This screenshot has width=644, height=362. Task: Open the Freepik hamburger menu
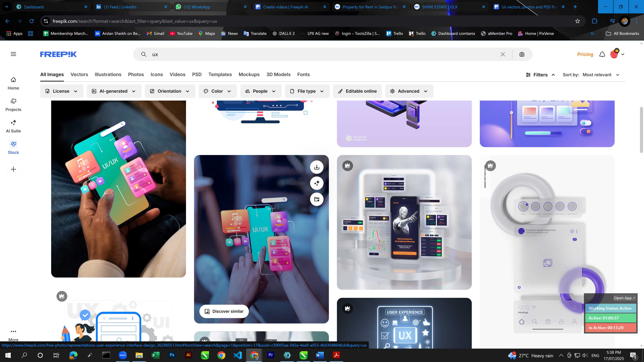click(13, 54)
